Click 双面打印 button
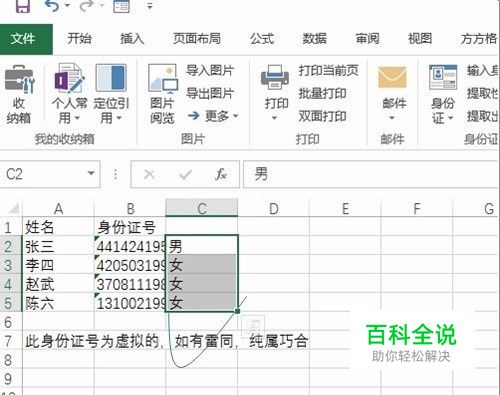The width and height of the screenshot is (500, 395). coord(322,116)
